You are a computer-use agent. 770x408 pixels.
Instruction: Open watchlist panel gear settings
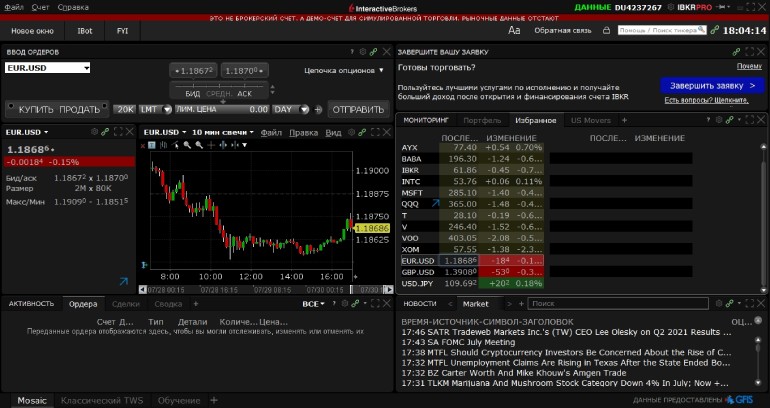719,120
